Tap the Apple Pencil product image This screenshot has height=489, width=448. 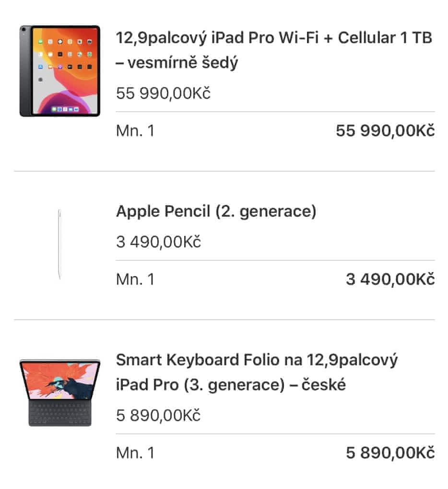point(60,244)
